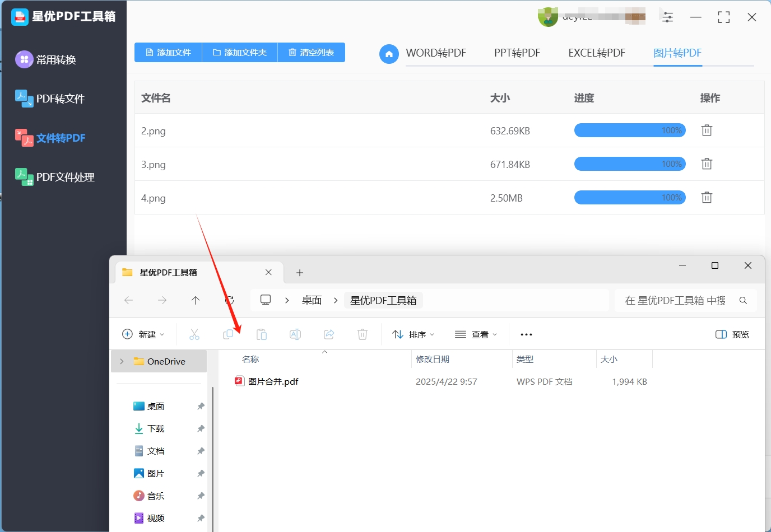The width and height of the screenshot is (771, 532).
Task: Select the 图片转PDF tab
Action: (x=677, y=53)
